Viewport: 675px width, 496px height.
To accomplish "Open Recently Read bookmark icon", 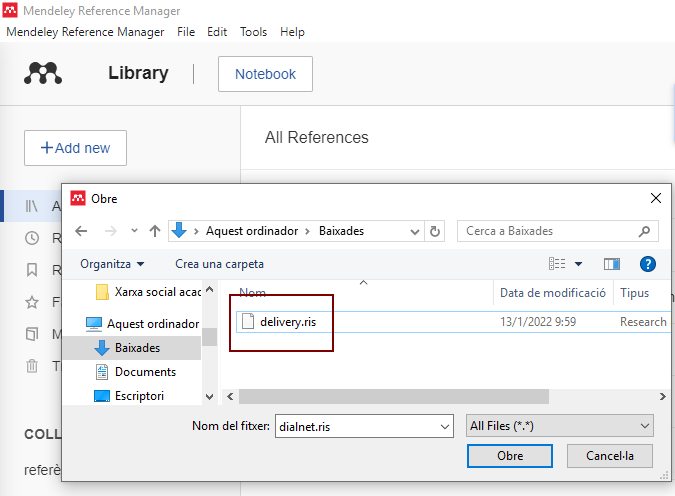I will pyautogui.click(x=32, y=270).
